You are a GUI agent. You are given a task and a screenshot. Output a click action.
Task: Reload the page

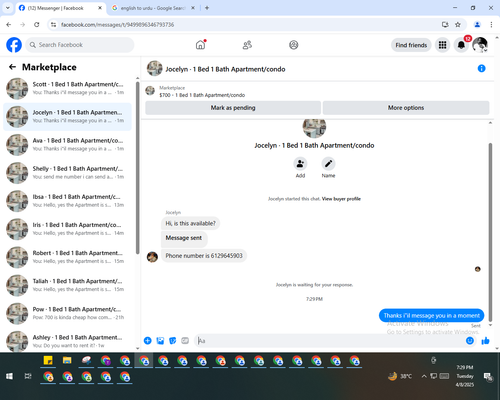point(37,24)
